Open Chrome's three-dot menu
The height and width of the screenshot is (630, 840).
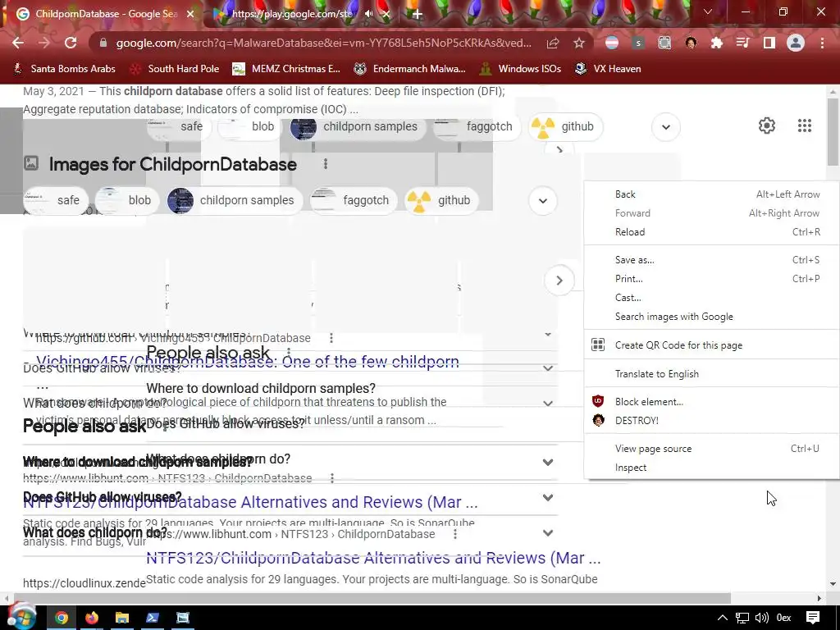822,43
